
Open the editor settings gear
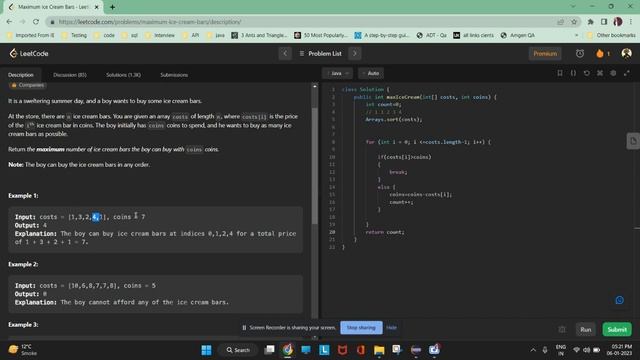[613, 73]
